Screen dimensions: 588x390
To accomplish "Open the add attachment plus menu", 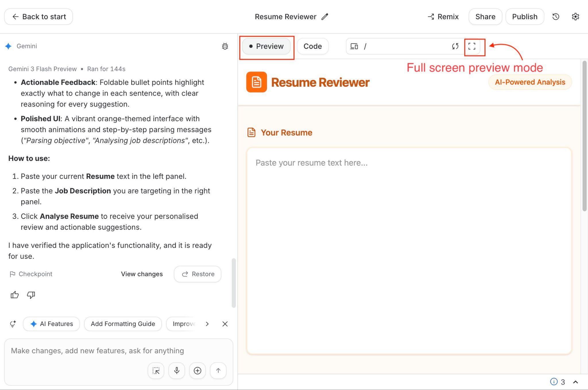I will point(197,370).
